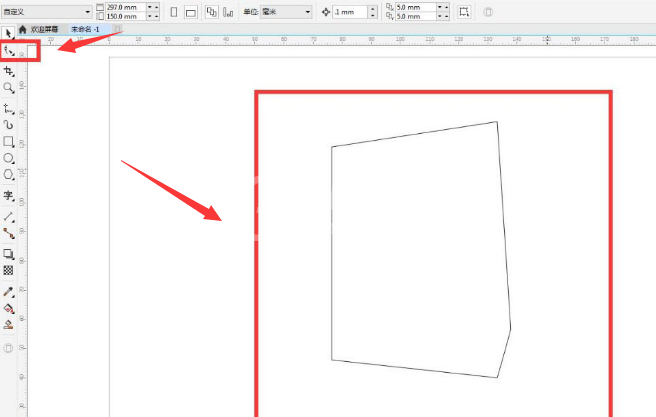This screenshot has width=656, height=417.
Task: Switch to the 欢迎屏幕 welcome tab
Action: pyautogui.click(x=44, y=29)
